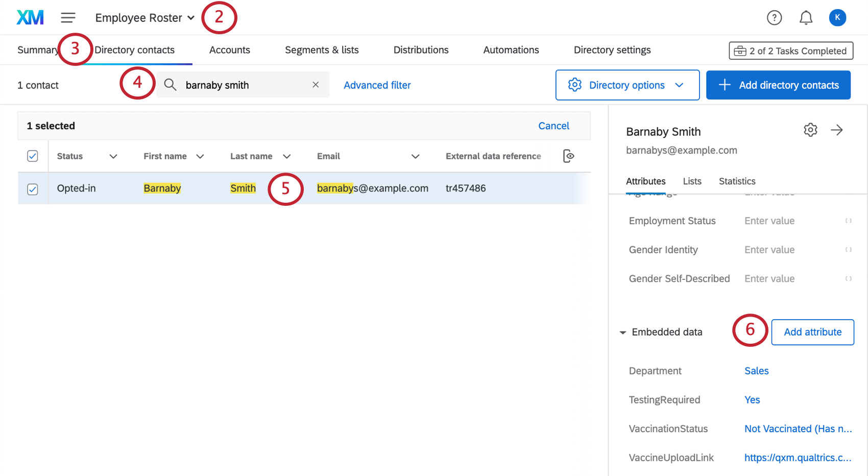Image resolution: width=868 pixels, height=476 pixels.
Task: Open the help icon
Action: click(774, 17)
